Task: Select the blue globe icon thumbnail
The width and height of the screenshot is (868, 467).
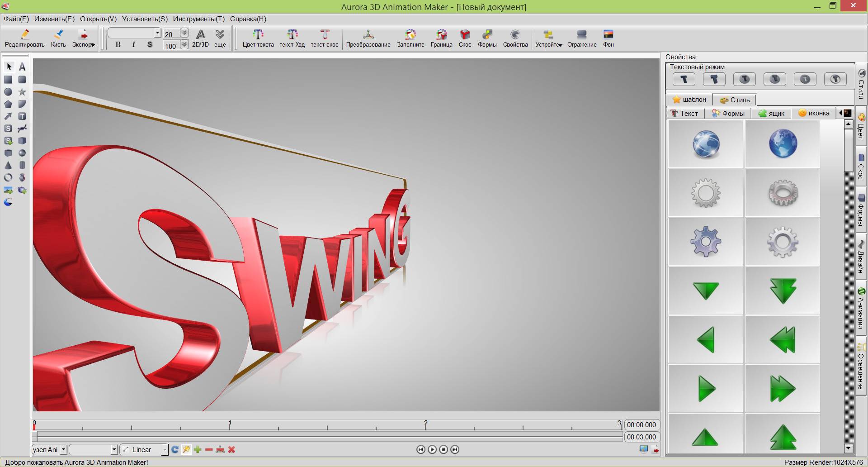Action: pos(783,144)
